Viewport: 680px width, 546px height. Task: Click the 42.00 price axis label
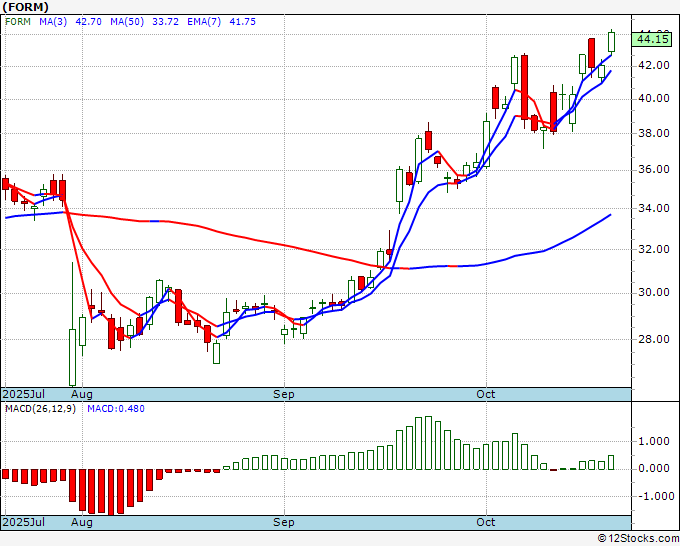point(654,65)
